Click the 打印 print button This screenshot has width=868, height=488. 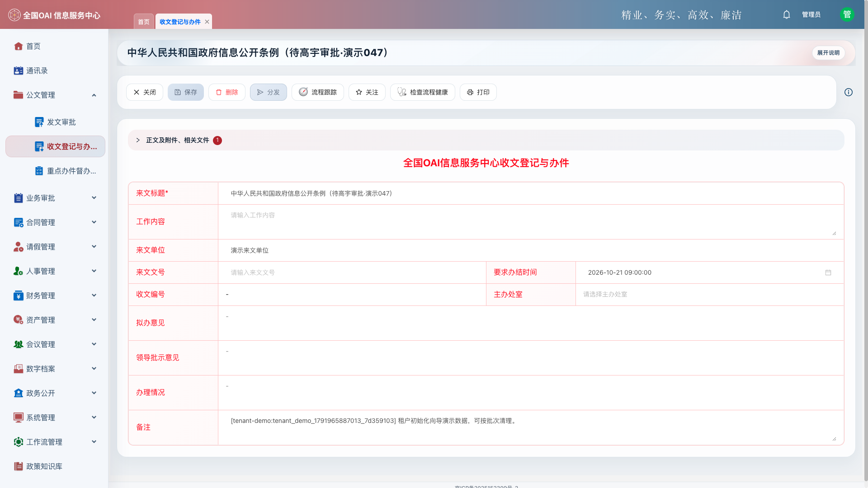coord(478,92)
